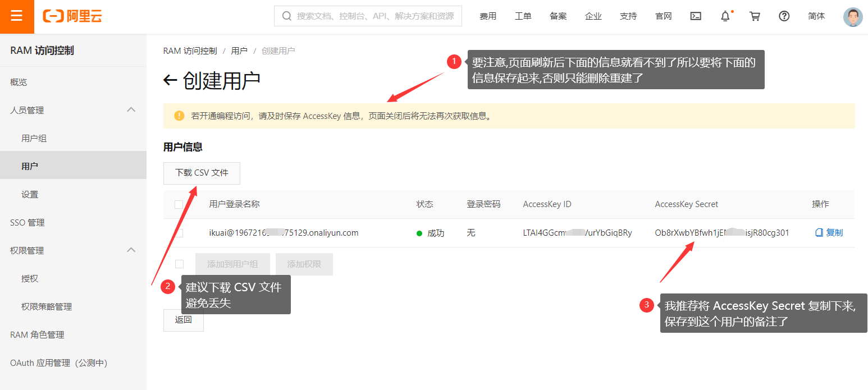Open the help question mark icon

784,16
